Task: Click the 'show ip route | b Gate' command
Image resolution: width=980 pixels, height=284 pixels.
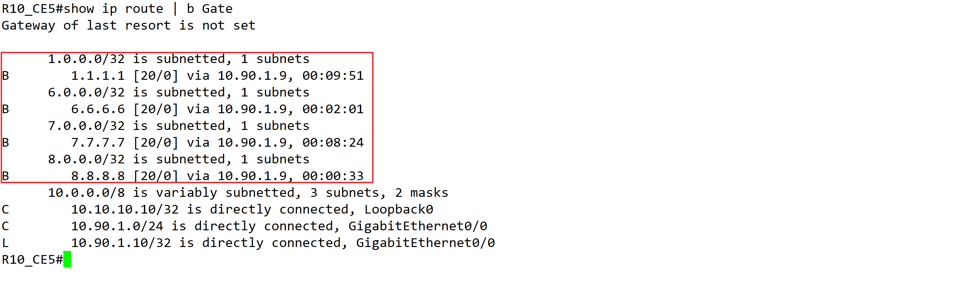Action: tap(148, 9)
